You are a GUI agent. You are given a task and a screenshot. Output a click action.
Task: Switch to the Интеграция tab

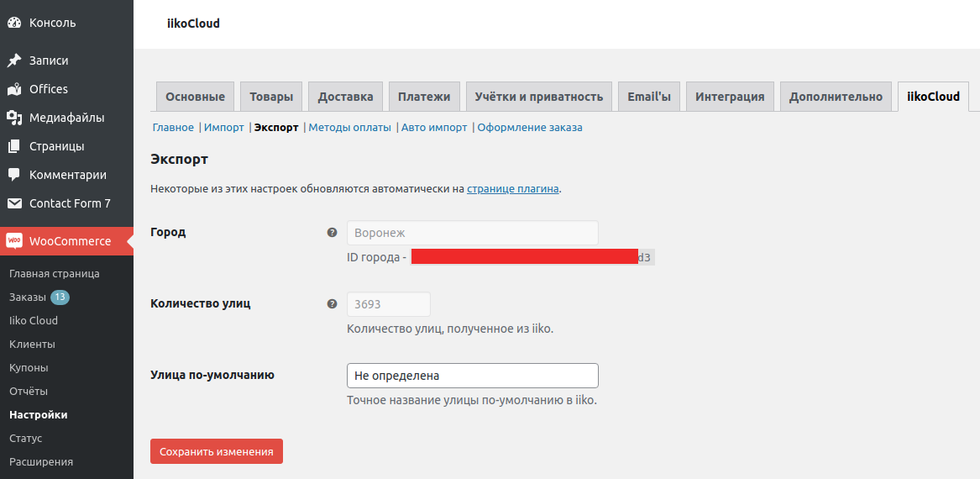pyautogui.click(x=730, y=97)
